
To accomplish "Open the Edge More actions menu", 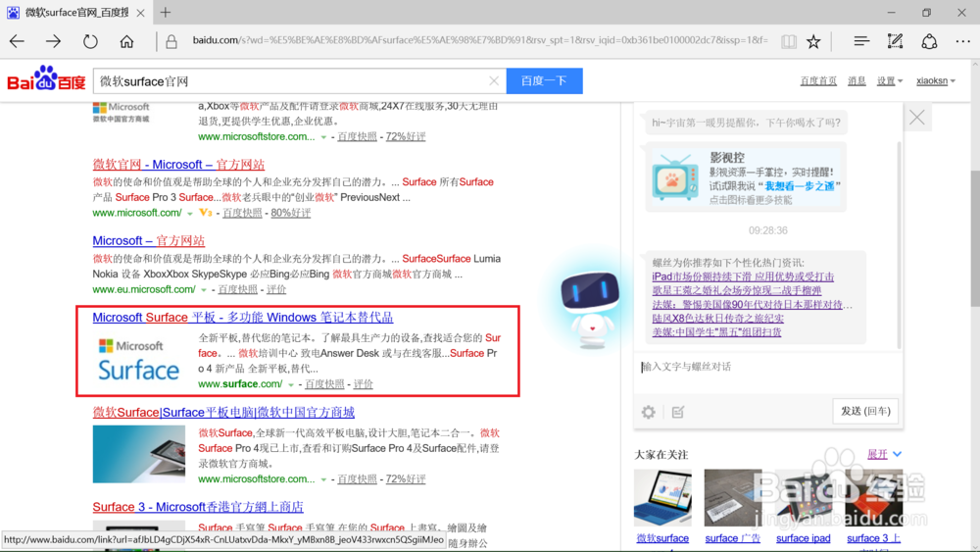I will coord(963,41).
